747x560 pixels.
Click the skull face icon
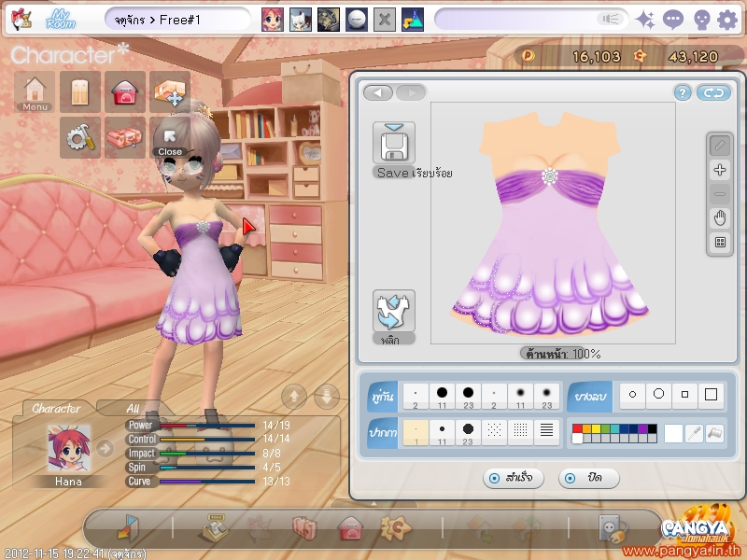(x=701, y=21)
